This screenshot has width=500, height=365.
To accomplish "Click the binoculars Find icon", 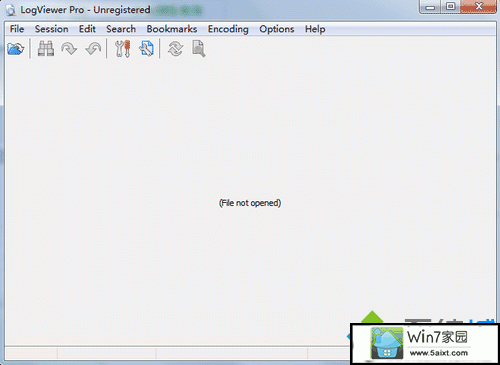I will [x=46, y=49].
